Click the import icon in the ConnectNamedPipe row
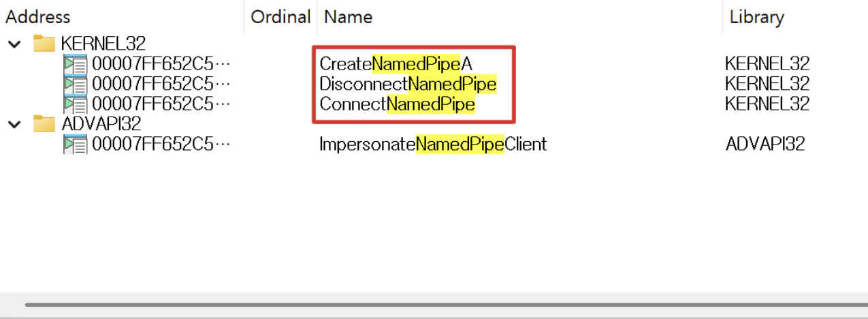The image size is (868, 319). [75, 104]
